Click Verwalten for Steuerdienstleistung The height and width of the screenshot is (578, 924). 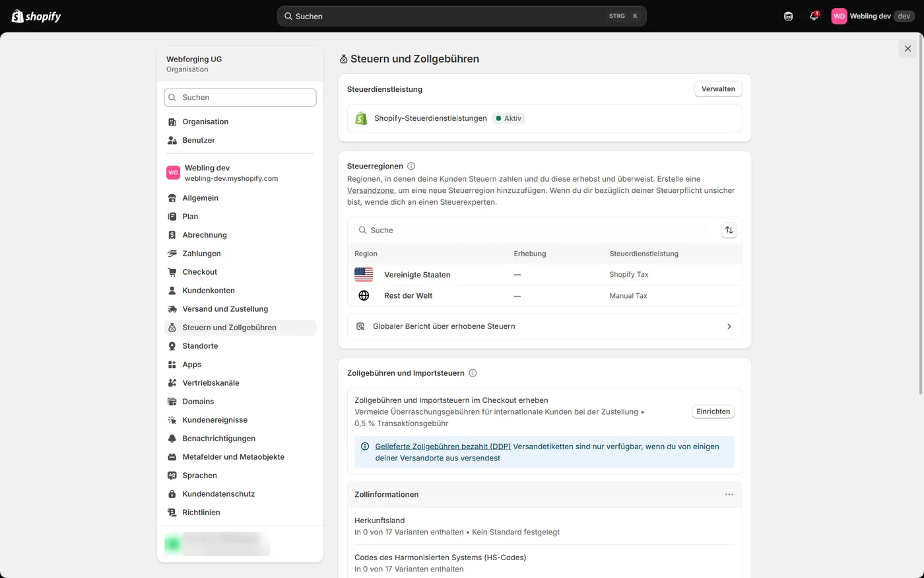pos(718,89)
